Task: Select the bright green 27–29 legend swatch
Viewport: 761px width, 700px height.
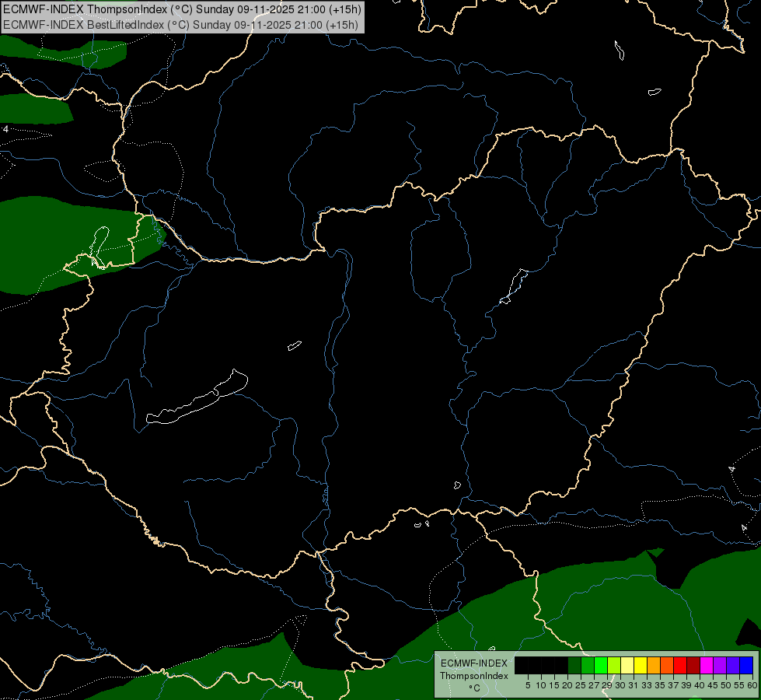Action: 601,665
